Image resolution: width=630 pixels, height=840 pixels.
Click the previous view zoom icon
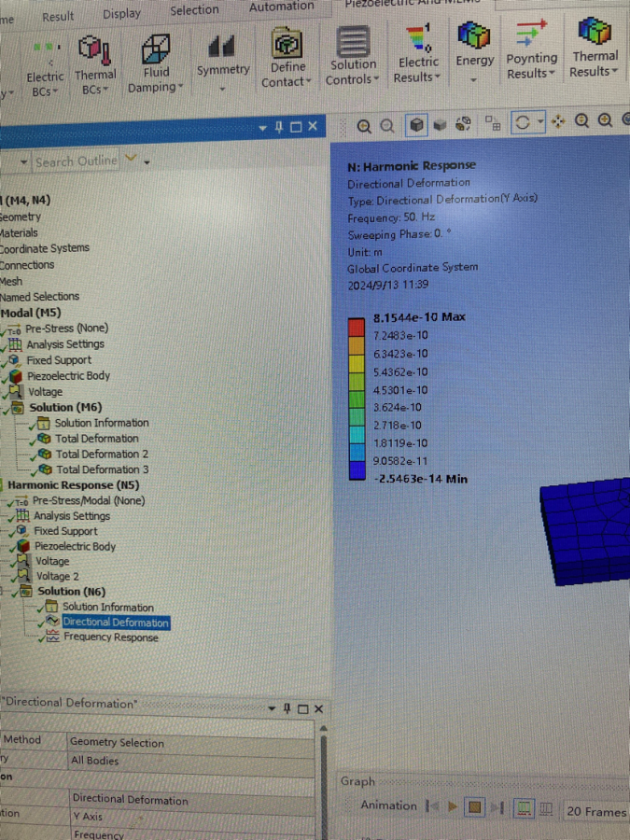click(364, 126)
